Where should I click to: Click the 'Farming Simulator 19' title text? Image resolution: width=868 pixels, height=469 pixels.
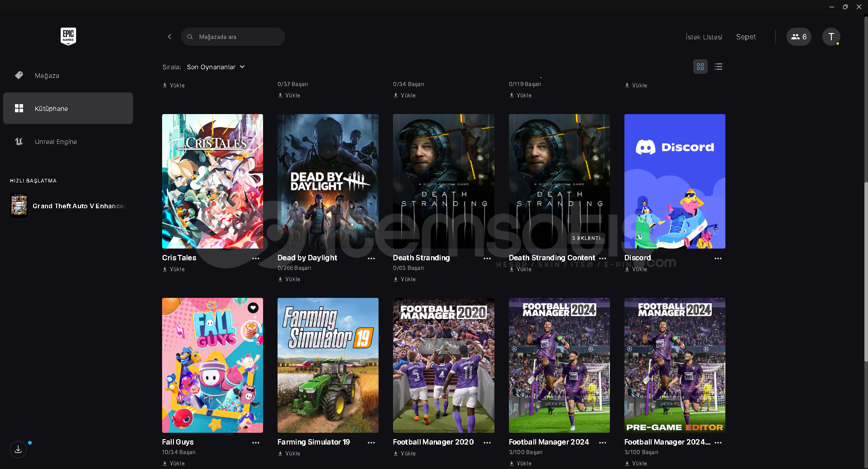coord(314,442)
